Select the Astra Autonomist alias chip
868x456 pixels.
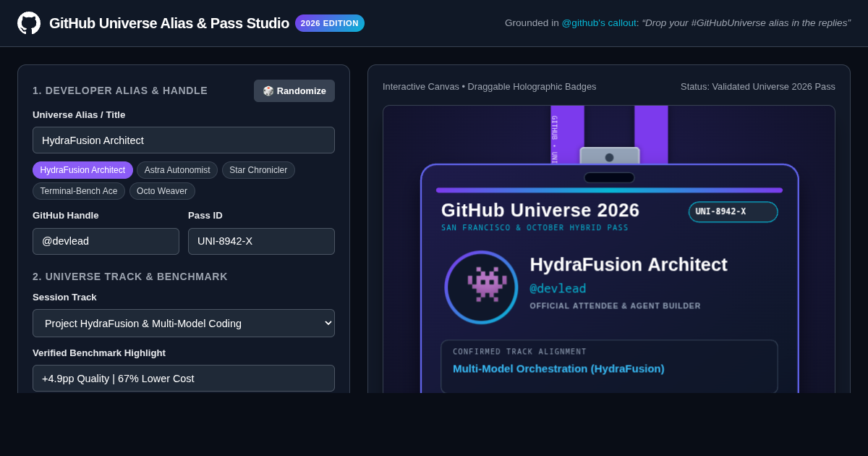[177, 170]
